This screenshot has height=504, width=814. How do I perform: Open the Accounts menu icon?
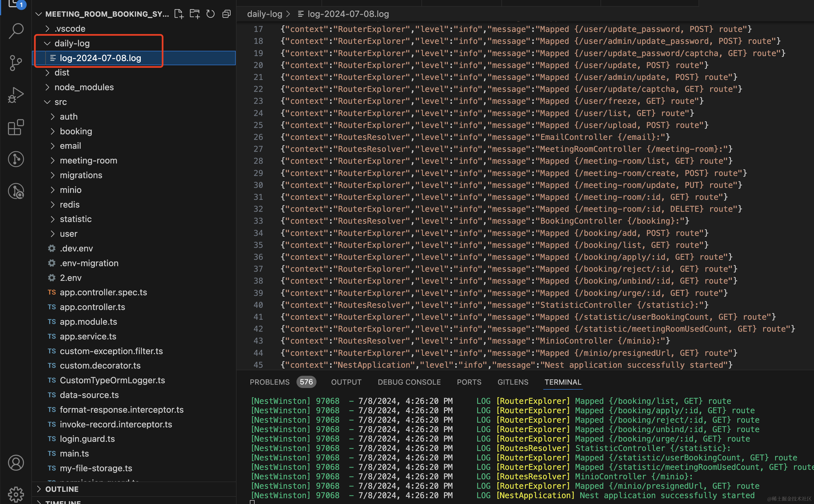point(16,463)
